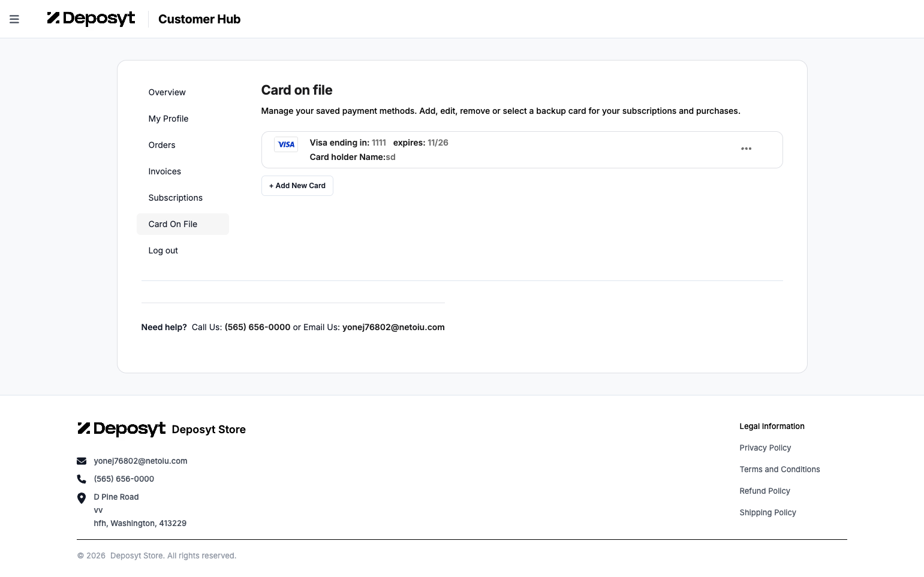
Task: Click the Card holder Name text
Action: click(353, 157)
